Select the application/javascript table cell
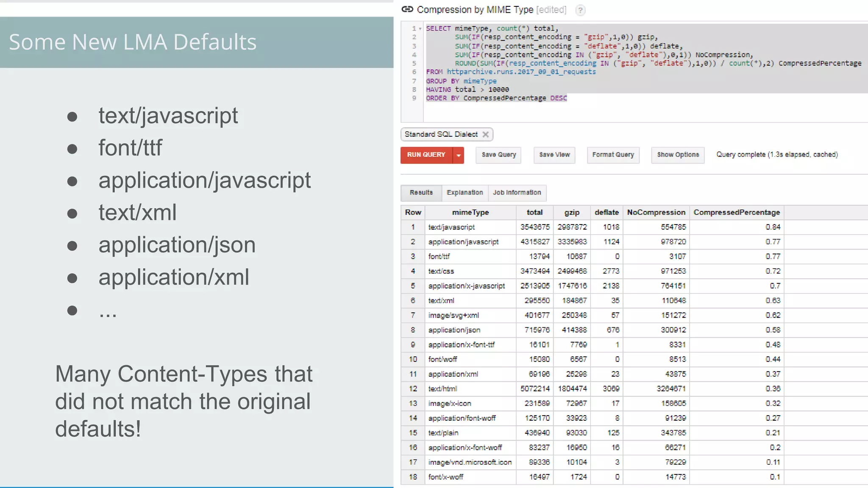Image resolution: width=868 pixels, height=488 pixels. (x=470, y=242)
